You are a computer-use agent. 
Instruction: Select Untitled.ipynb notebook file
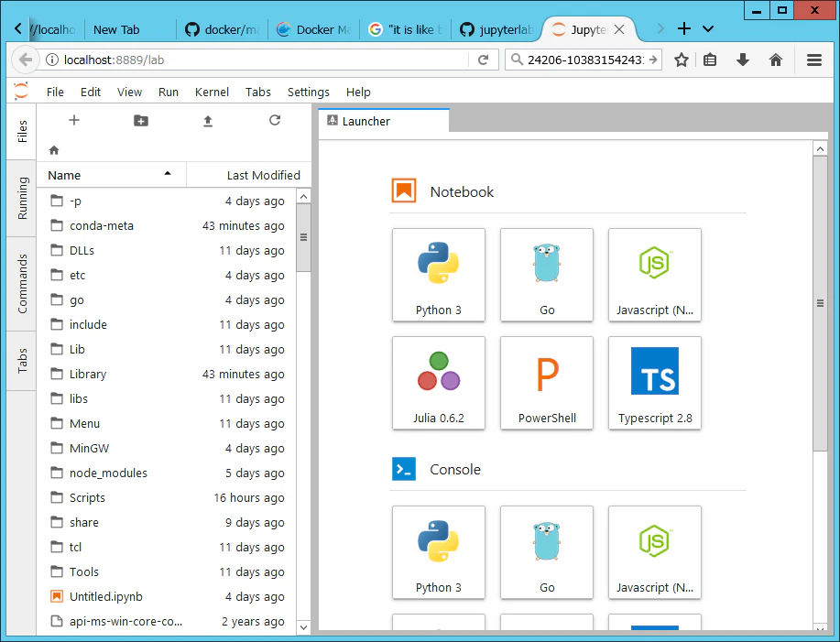pyautogui.click(x=167, y=596)
